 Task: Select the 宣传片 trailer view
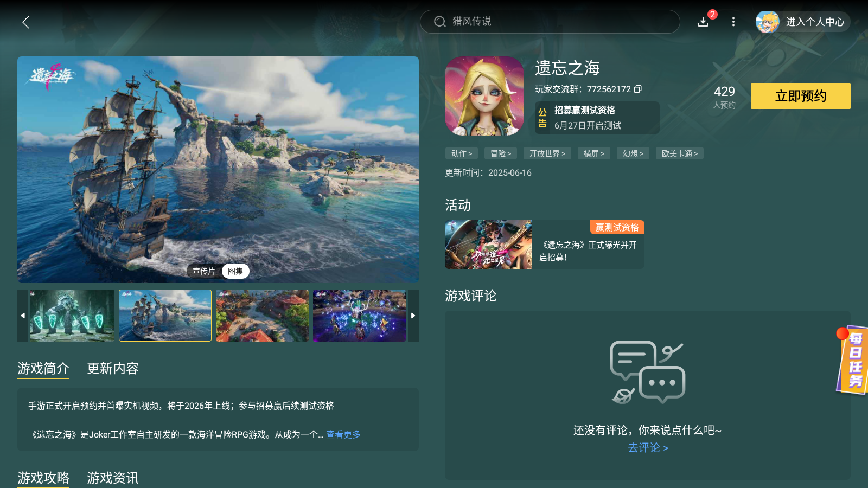pyautogui.click(x=203, y=271)
